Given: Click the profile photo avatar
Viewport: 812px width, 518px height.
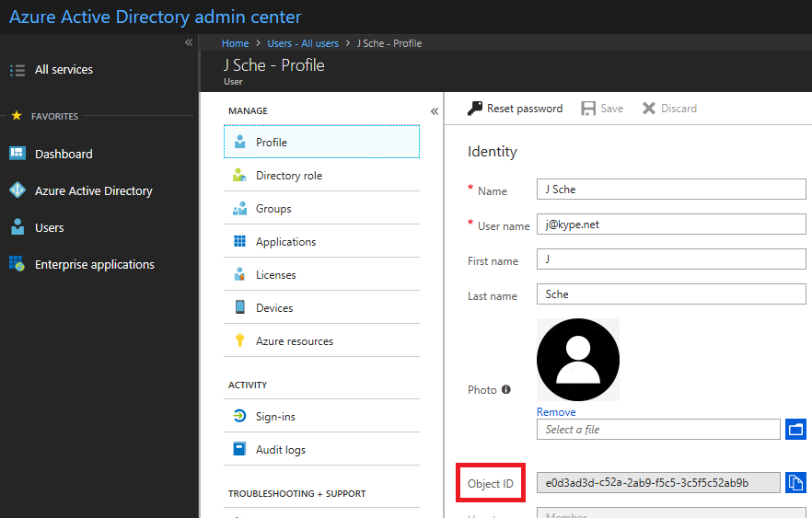Looking at the screenshot, I should click(x=578, y=359).
